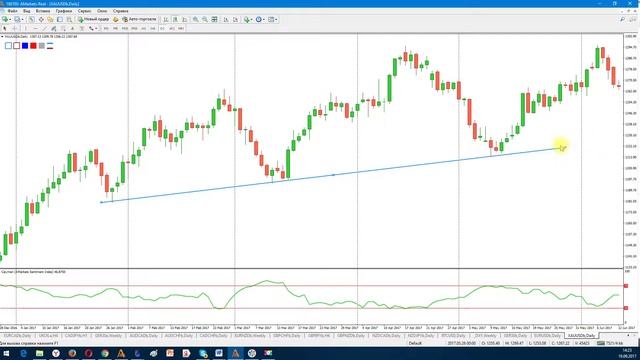Switch to AUDCADb,Daily chart tab

(143, 336)
